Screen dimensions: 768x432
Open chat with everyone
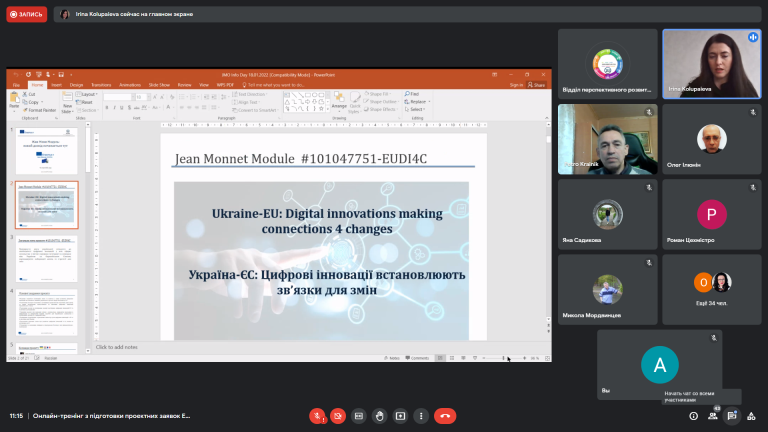pyautogui.click(x=732, y=416)
